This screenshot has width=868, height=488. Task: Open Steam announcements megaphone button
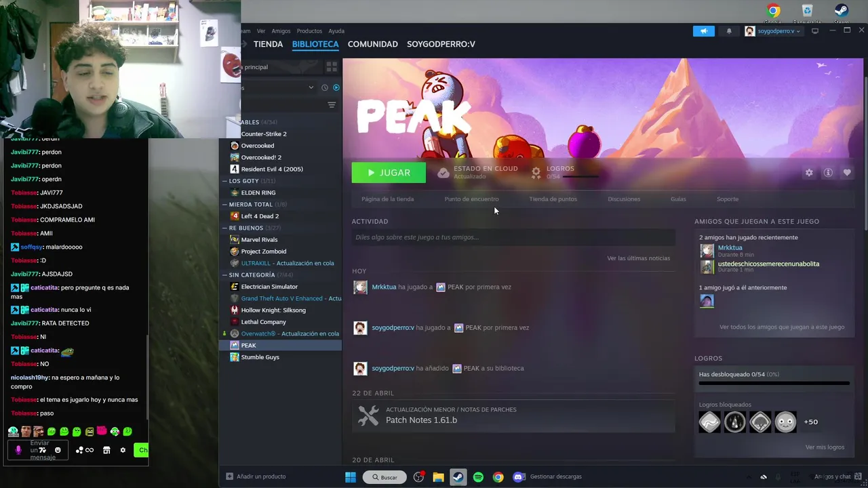pyautogui.click(x=704, y=31)
